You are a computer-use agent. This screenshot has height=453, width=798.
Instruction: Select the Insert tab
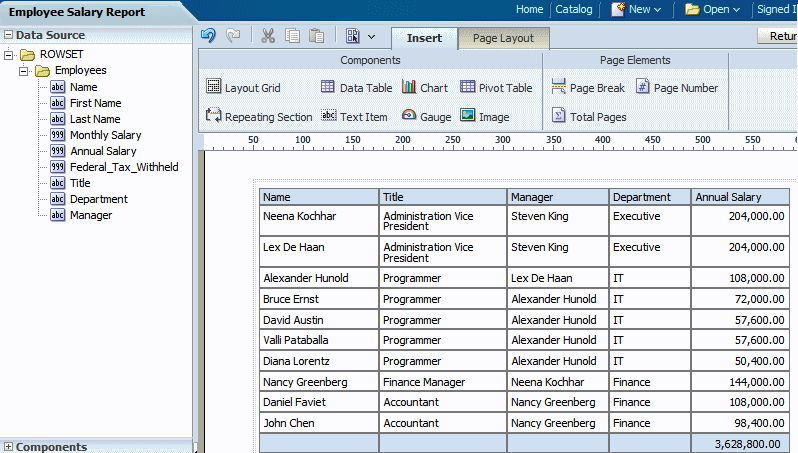(x=424, y=38)
